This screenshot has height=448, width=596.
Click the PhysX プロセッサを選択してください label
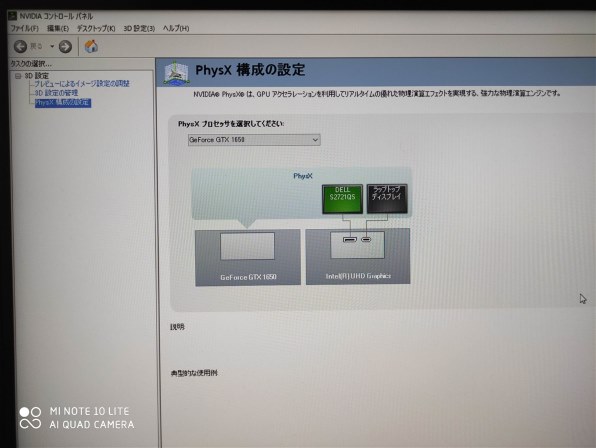point(231,124)
